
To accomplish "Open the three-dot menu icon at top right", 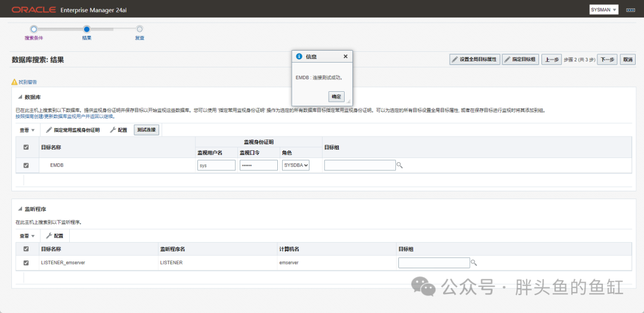I will click(630, 10).
